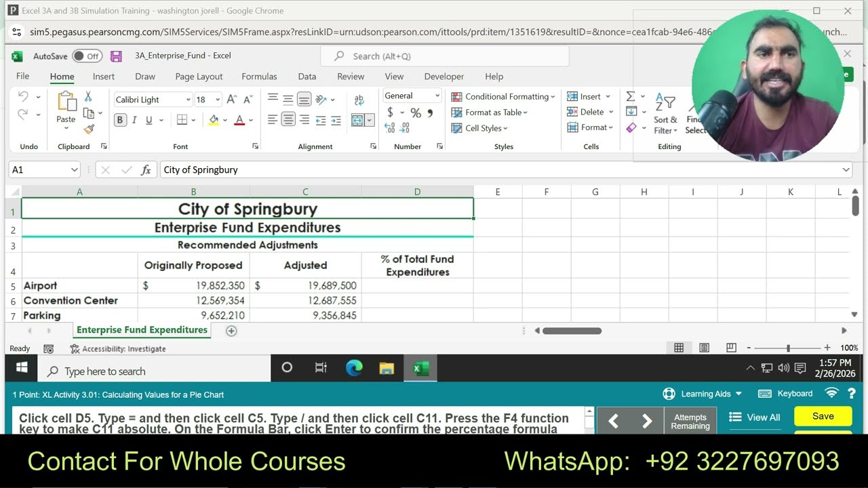Apply Percent Style format
The image size is (868, 488).
point(416,113)
